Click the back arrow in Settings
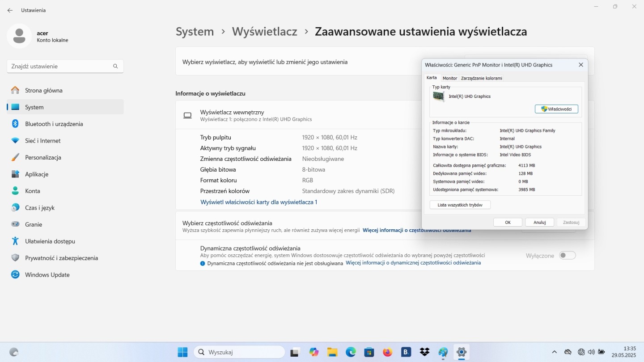Screen dimensions: 644x362 pyautogui.click(x=10, y=10)
